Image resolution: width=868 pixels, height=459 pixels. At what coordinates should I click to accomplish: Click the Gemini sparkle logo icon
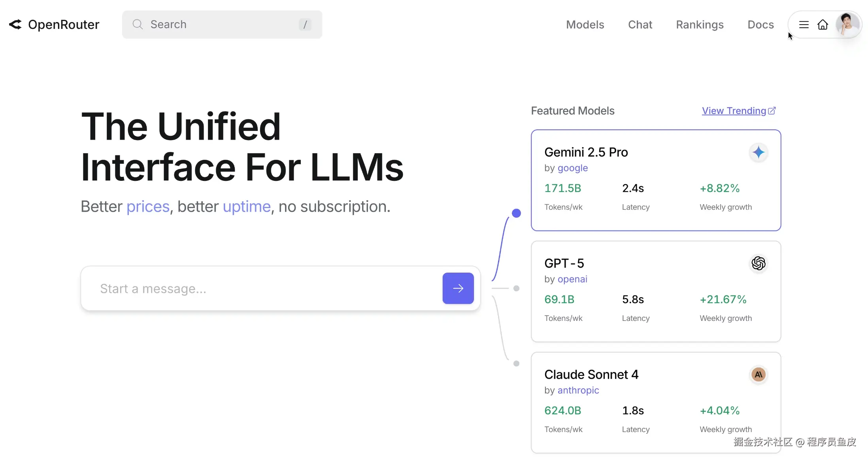point(758,152)
